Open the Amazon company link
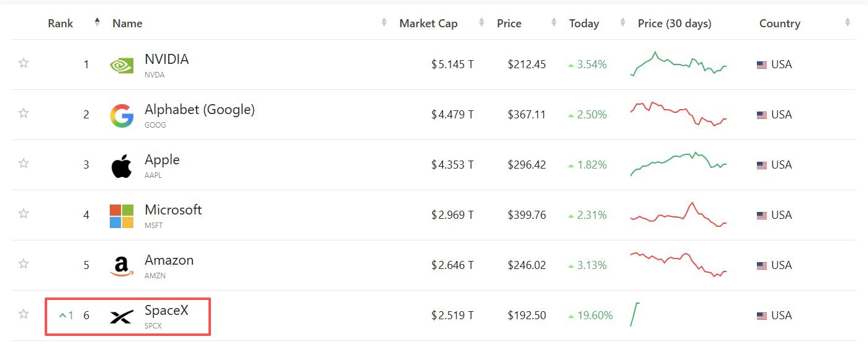The image size is (868, 344). [x=169, y=260]
